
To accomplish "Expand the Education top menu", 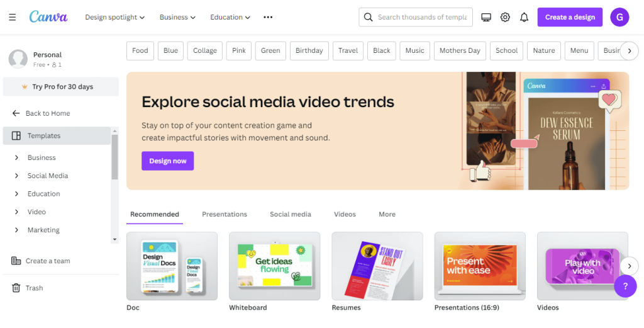I will [x=230, y=17].
